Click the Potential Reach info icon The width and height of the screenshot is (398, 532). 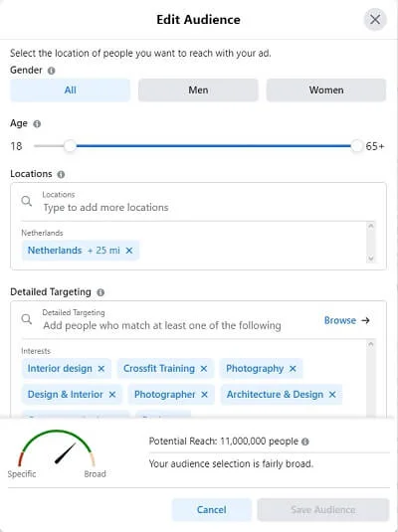305,442
